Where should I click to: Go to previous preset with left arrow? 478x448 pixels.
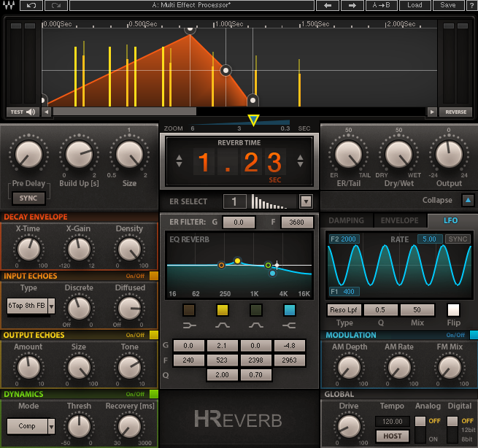pyautogui.click(x=328, y=6)
